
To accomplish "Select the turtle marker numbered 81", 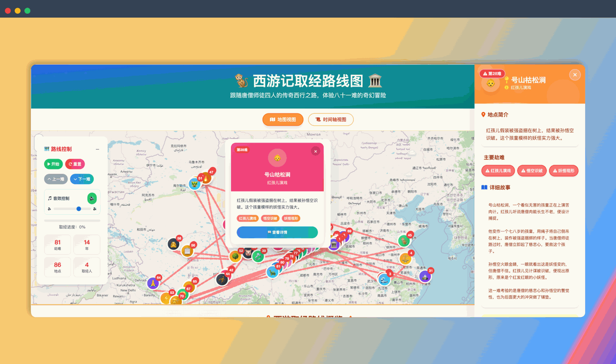I will pos(272,272).
